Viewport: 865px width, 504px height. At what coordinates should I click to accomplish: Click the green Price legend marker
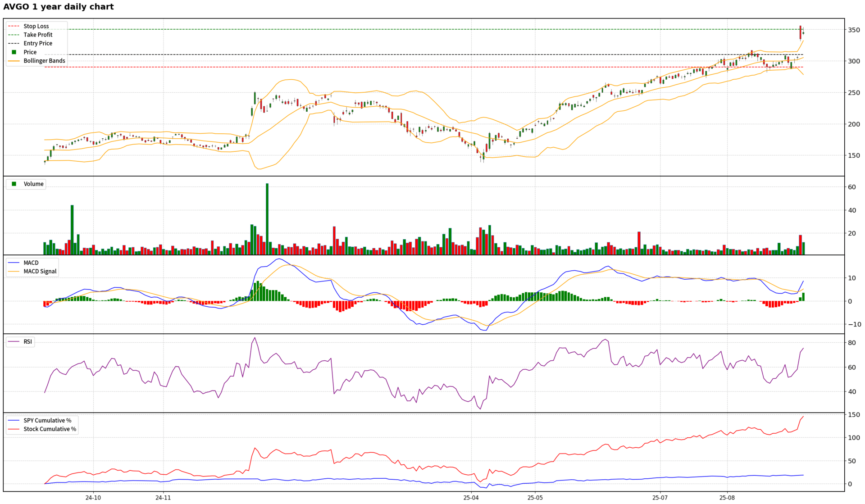point(14,52)
